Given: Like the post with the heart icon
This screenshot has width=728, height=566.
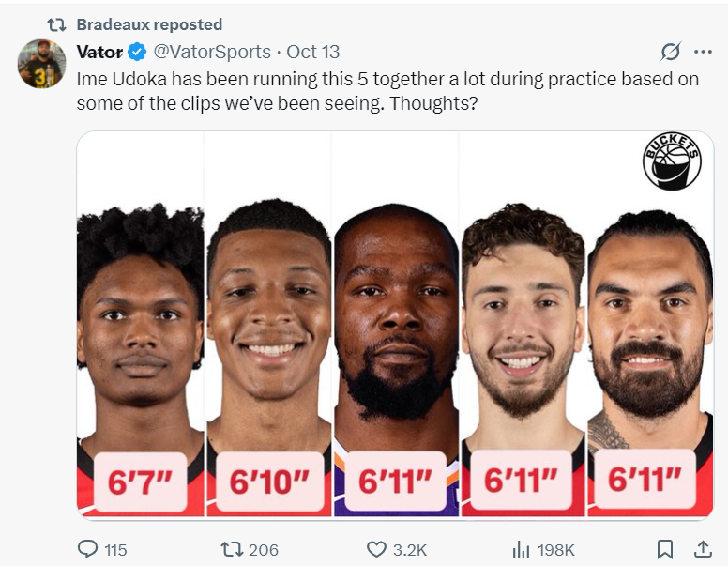Looking at the screenshot, I should [x=376, y=549].
